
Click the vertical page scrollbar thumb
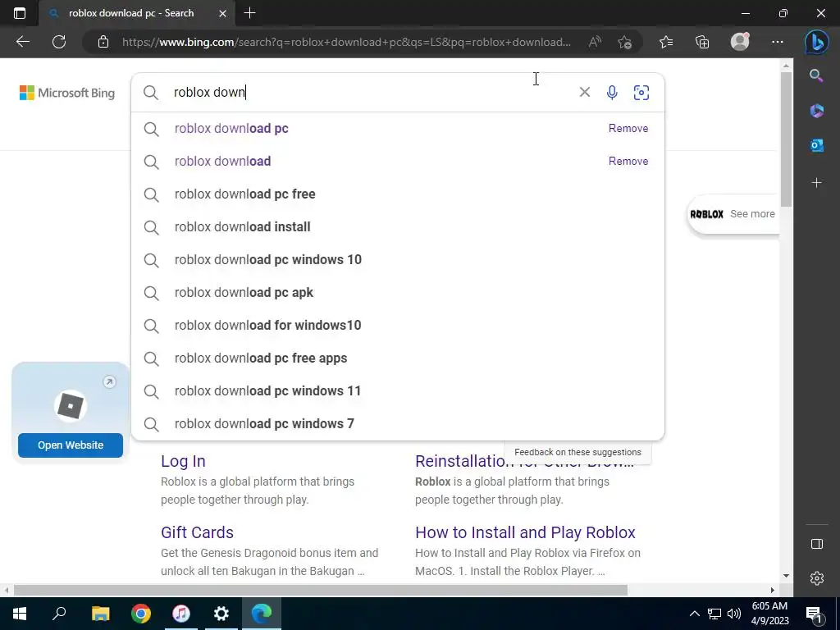pos(786,139)
